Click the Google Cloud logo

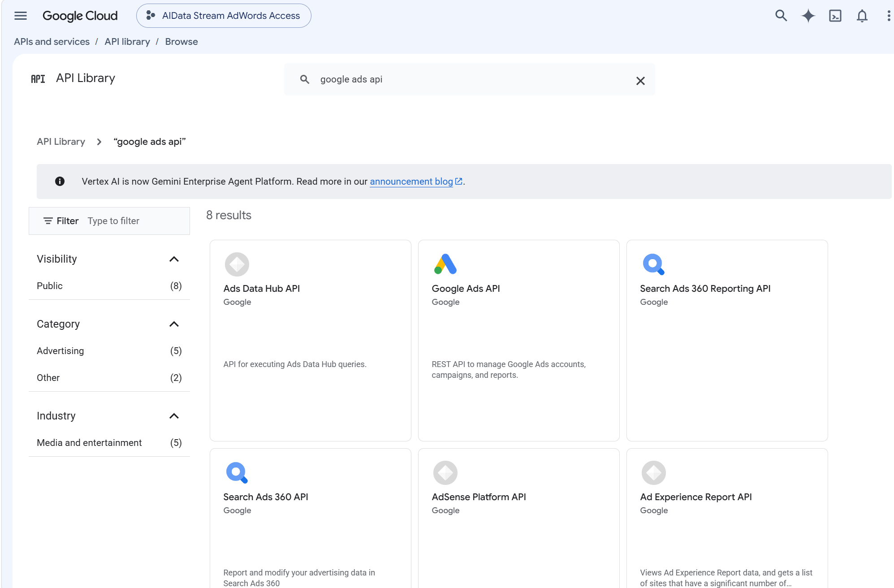80,16
